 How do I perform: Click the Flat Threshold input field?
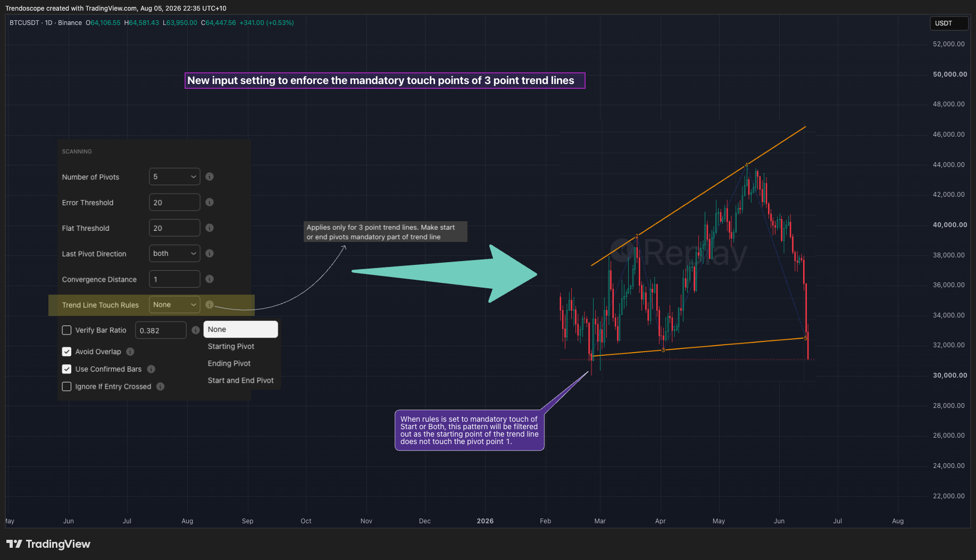(x=174, y=228)
